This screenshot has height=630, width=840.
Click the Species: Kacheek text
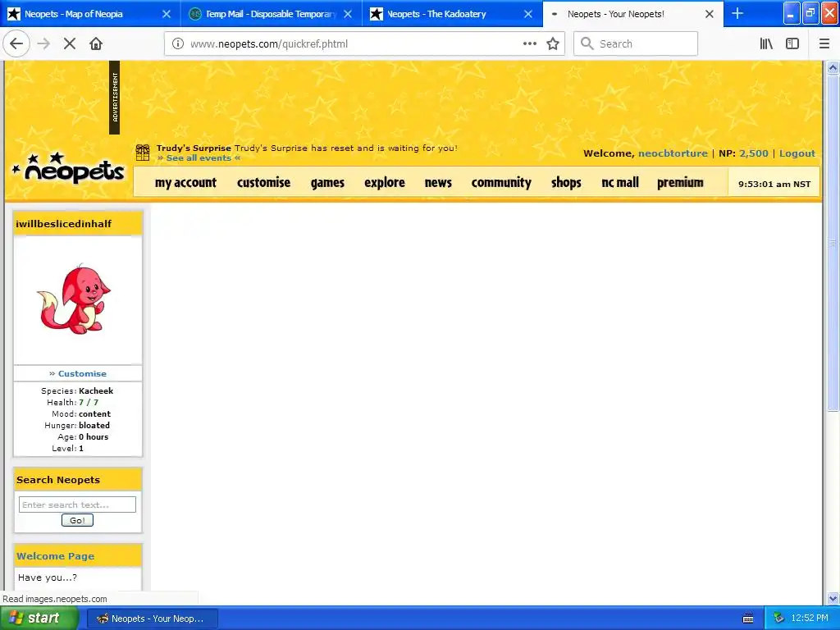click(77, 391)
